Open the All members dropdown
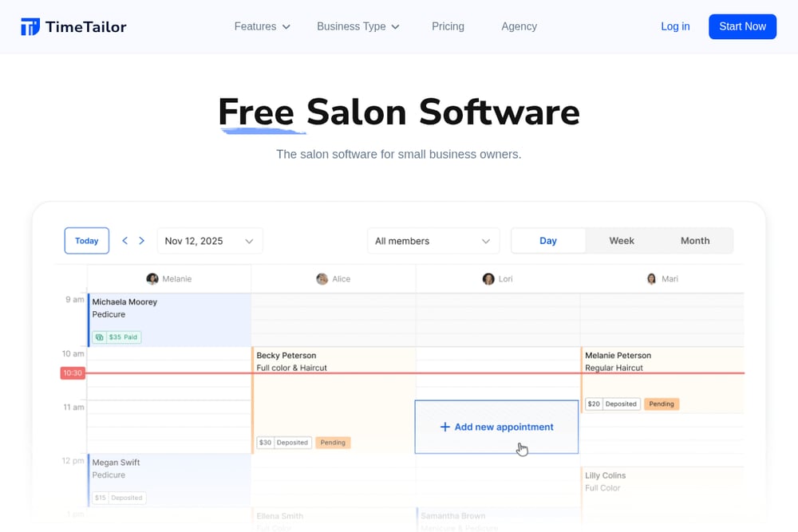Screen dimensions: 798x532 pos(433,241)
